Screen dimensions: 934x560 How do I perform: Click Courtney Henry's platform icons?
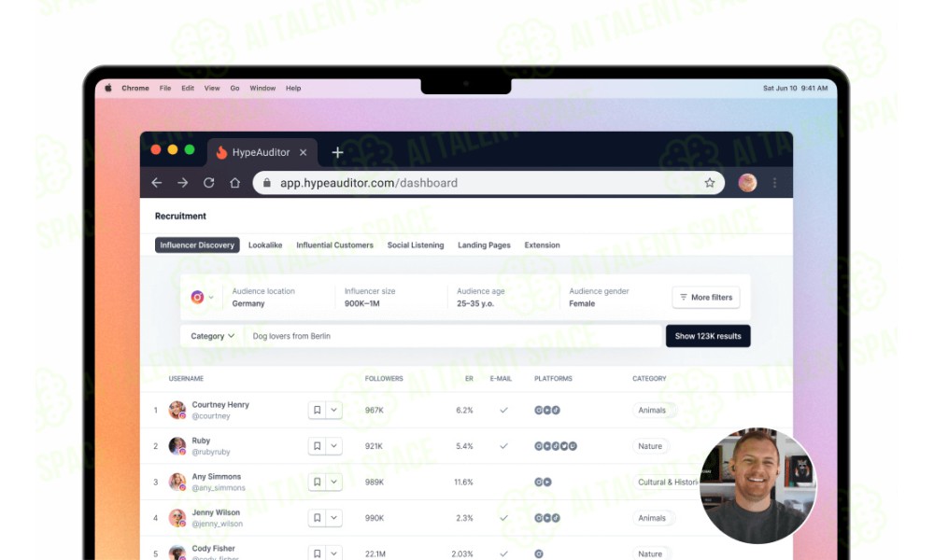(546, 410)
